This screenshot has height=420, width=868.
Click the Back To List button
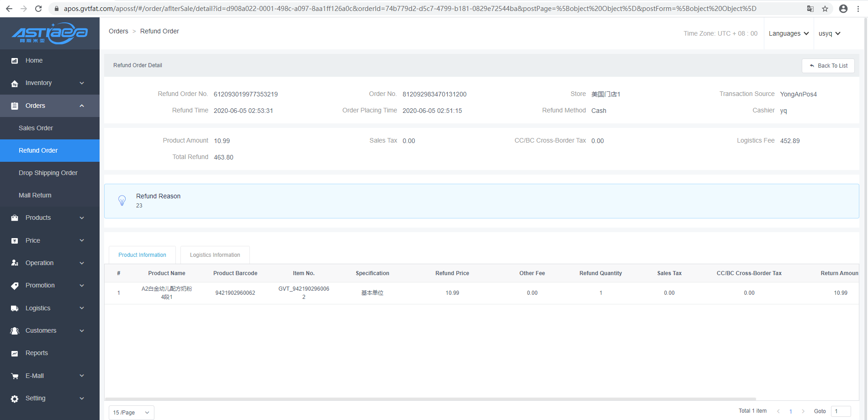click(x=828, y=66)
